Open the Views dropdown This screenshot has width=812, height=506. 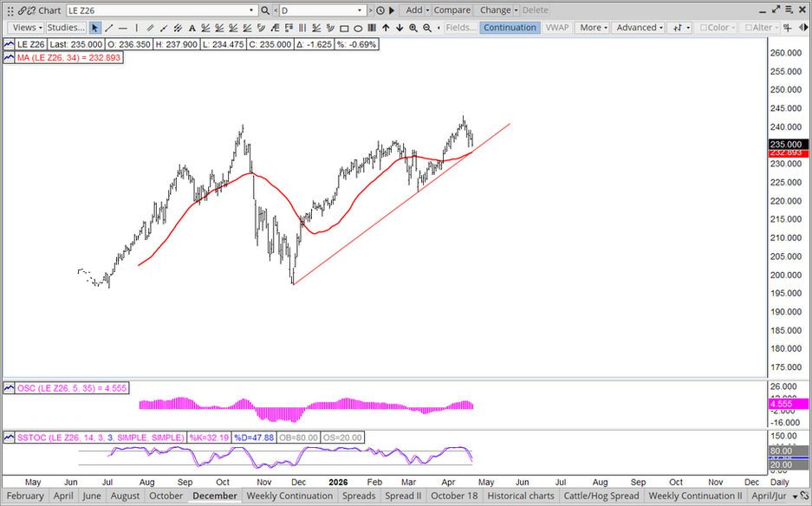[28, 28]
